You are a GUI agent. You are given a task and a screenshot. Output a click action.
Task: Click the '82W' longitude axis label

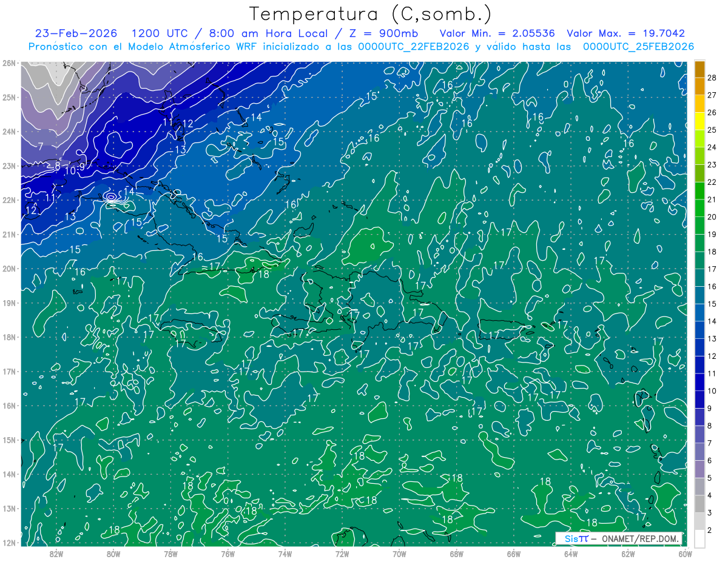pos(56,554)
